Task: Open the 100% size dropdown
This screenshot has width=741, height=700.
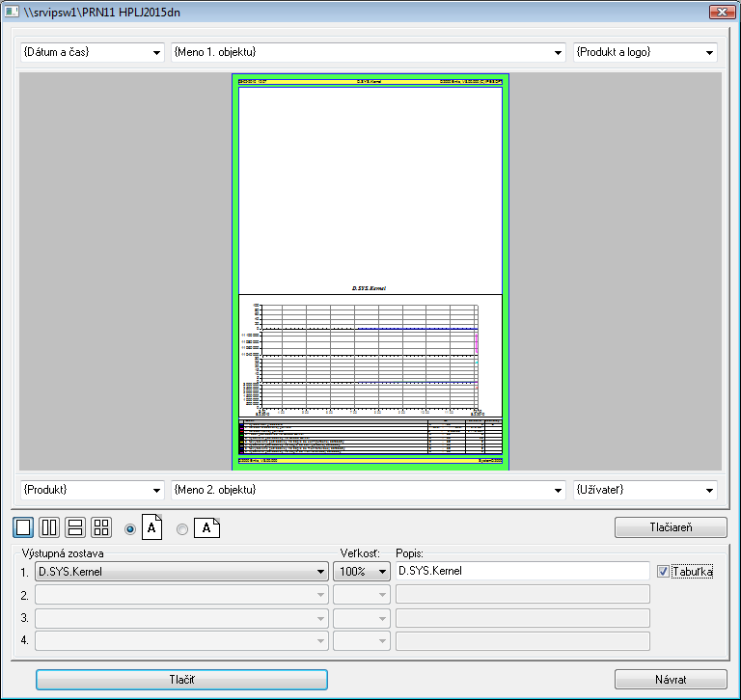Action: [x=362, y=571]
